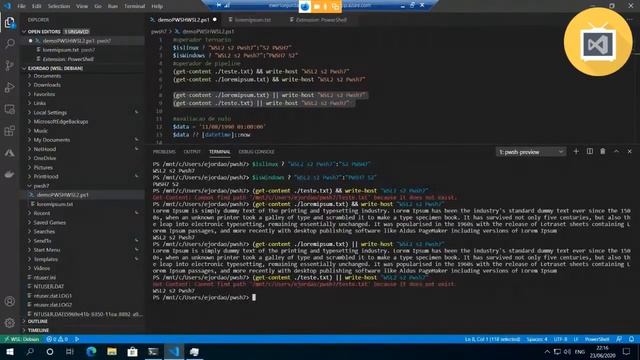Open Microsoft Store from taskbar

click(132, 352)
